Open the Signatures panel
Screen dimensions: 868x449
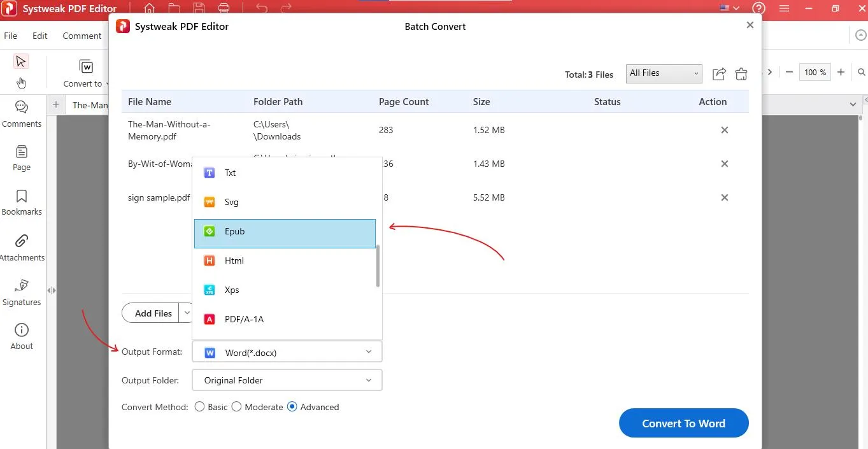coord(22,292)
